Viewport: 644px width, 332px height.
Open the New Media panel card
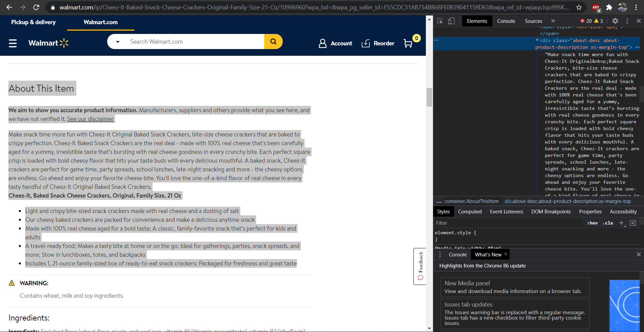coord(515,287)
